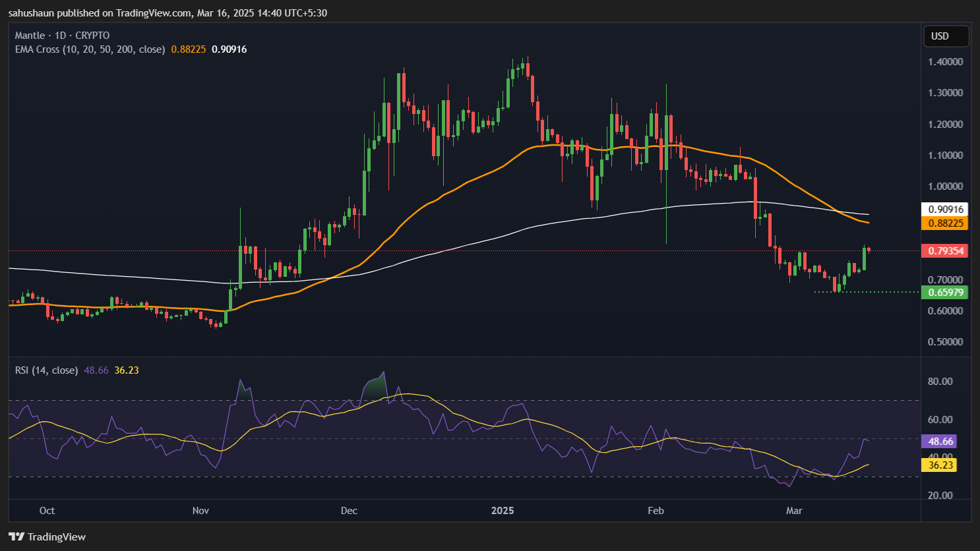Click the purple 48.66 RSI axis tag
980x551 pixels.
940,442
